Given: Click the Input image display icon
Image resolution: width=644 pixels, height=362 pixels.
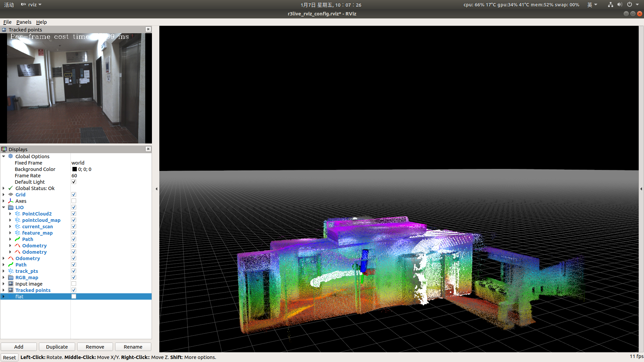Looking at the screenshot, I should click(x=11, y=284).
